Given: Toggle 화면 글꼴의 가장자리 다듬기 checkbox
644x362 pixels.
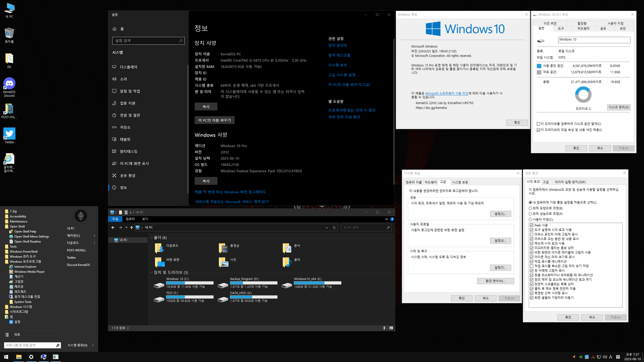Looking at the screenshot, I should (532, 298).
